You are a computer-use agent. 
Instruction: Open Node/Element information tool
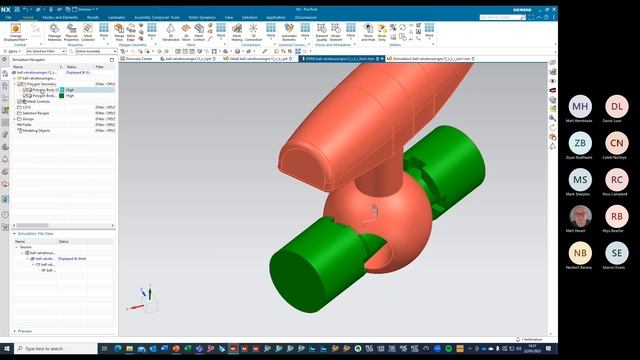(336, 32)
